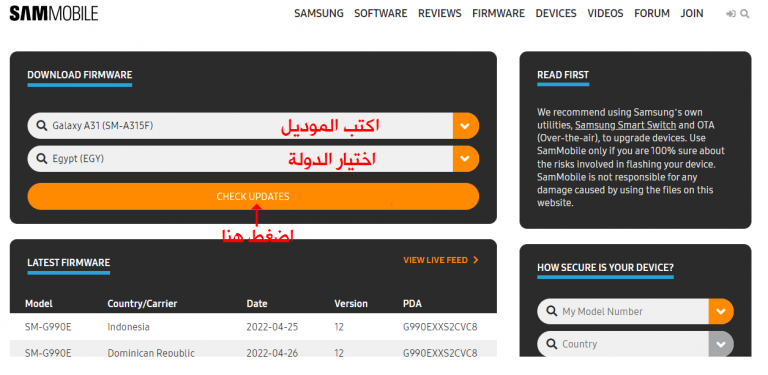
Task: Expand the Egypt country dropdown
Action: pyautogui.click(x=466, y=159)
